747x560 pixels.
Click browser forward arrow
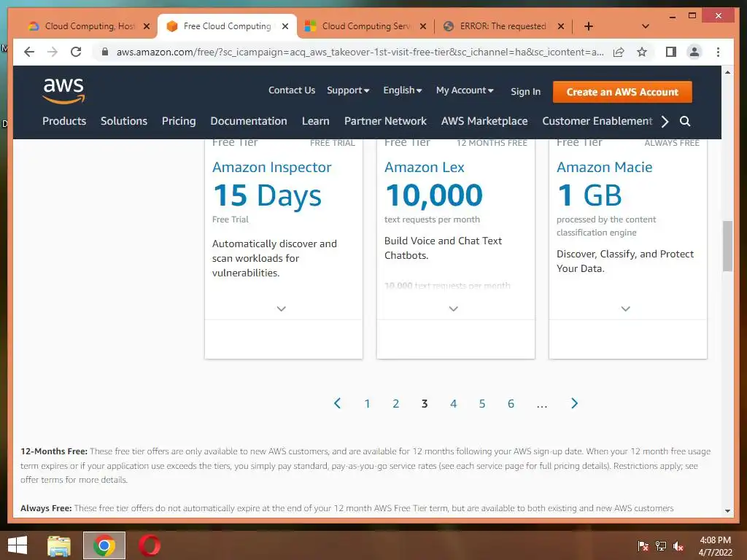(x=53, y=52)
